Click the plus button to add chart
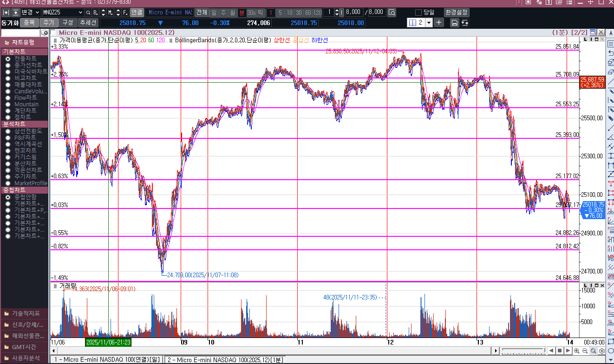Viewport: 614px width, 364px height. 439,22
